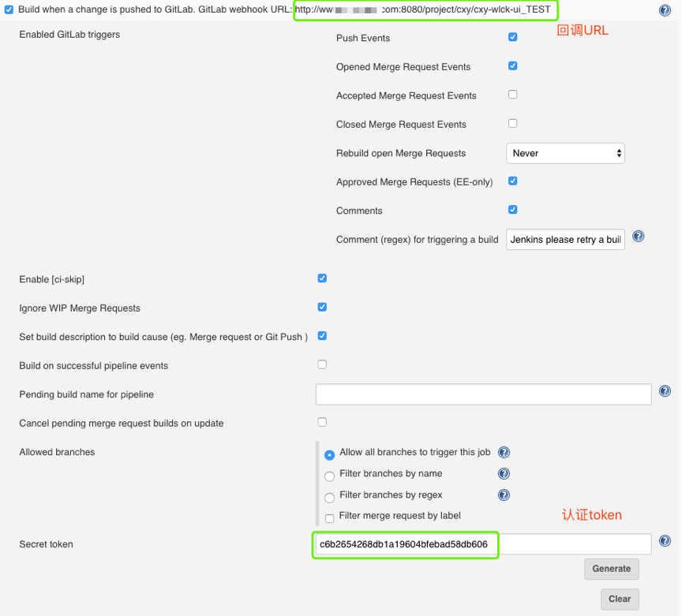Open help for the GitLab webhook build trigger
Screen dimensions: 682x616
(x=665, y=10)
